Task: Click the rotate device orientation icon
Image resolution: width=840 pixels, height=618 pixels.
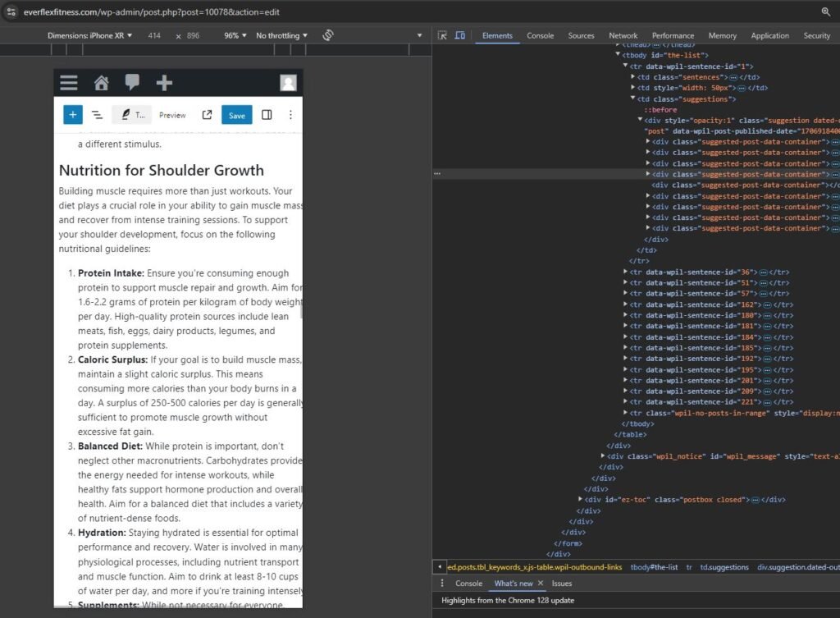Action: [x=328, y=35]
